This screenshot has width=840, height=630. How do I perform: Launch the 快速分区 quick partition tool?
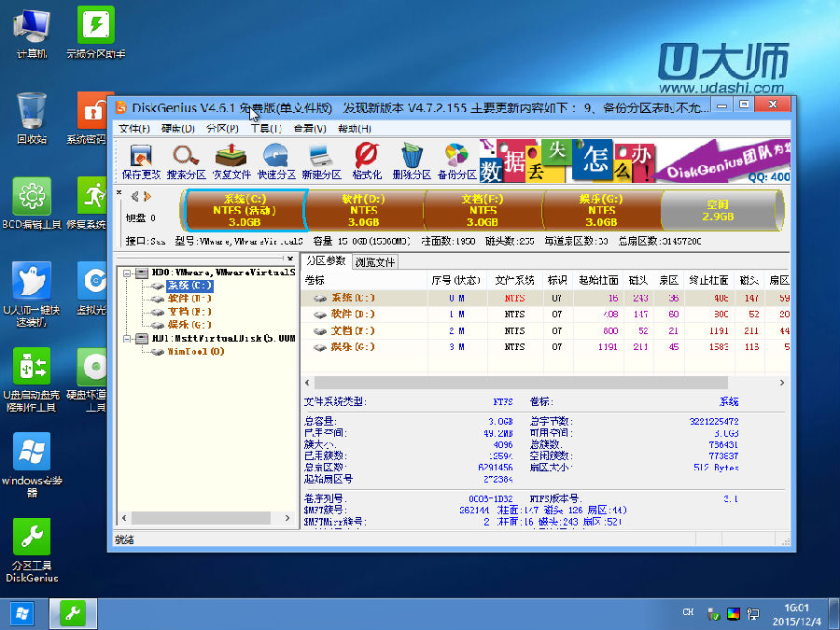coord(276,161)
